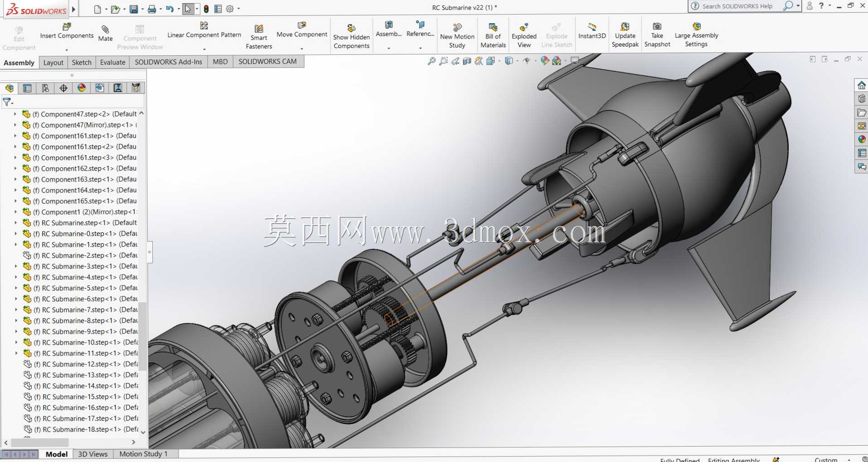This screenshot has height=462, width=868.
Task: Toggle Instant3D mode
Action: pyautogui.click(x=592, y=31)
